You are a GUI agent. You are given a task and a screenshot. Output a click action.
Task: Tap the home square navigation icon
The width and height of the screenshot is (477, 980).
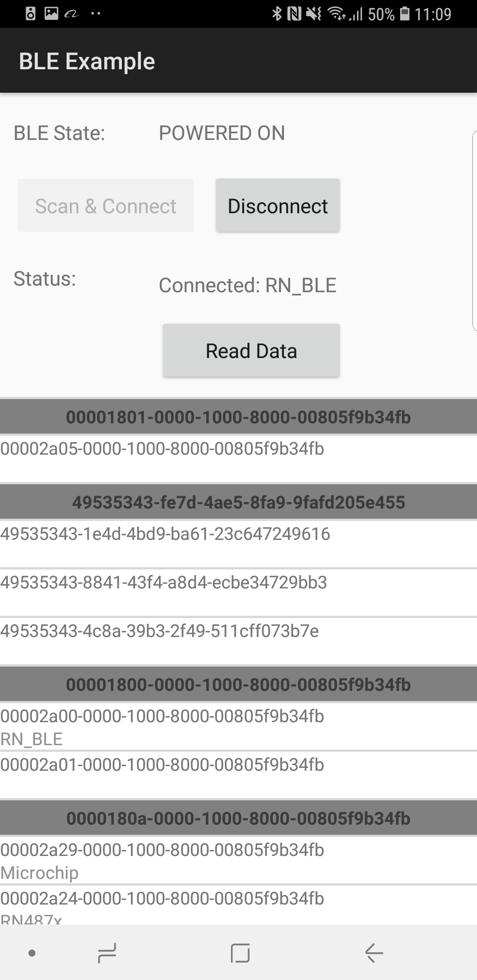click(x=240, y=953)
